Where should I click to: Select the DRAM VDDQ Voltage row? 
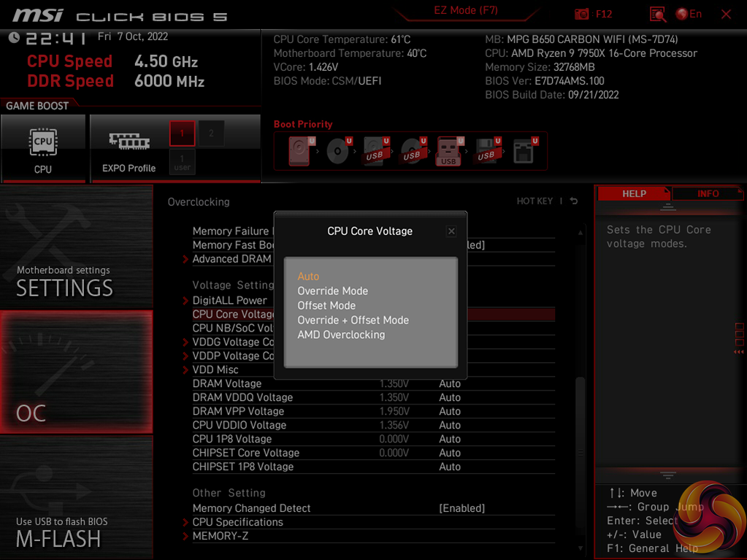(374, 397)
